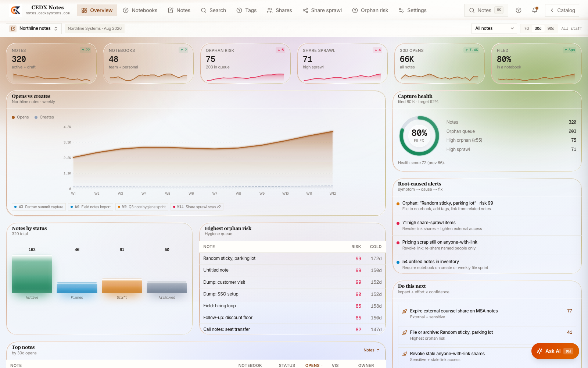Screen dimensions: 588x368
Task: Click the CEDX Notes logo icon
Action: click(x=15, y=10)
